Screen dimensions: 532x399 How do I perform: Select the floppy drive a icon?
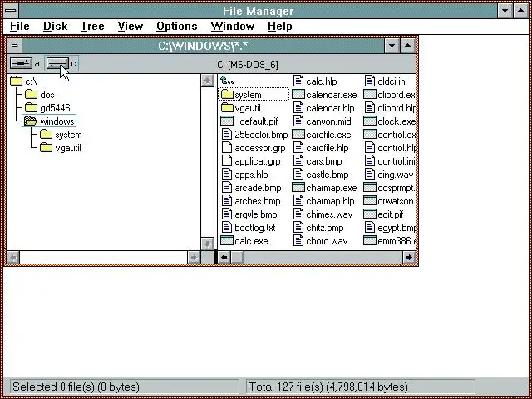click(22, 63)
